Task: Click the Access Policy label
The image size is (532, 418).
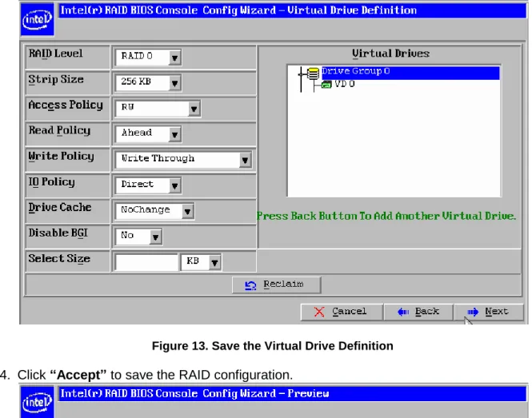Action: click(66, 105)
